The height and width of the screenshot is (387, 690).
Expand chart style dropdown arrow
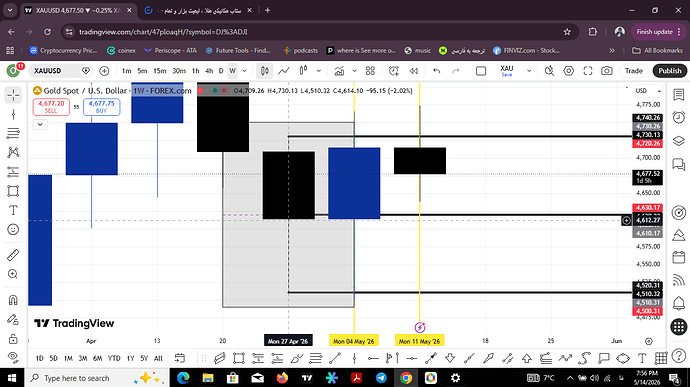click(319, 70)
